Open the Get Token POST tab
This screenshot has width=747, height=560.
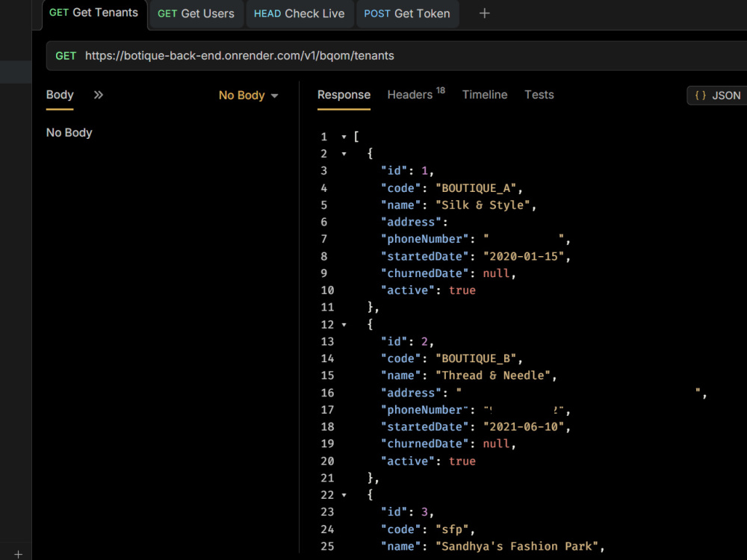(x=407, y=13)
